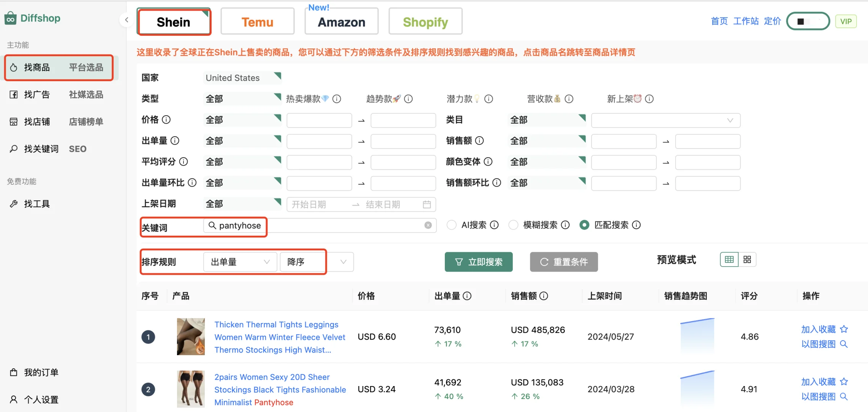Select the table list preview mode icon

[x=729, y=260]
